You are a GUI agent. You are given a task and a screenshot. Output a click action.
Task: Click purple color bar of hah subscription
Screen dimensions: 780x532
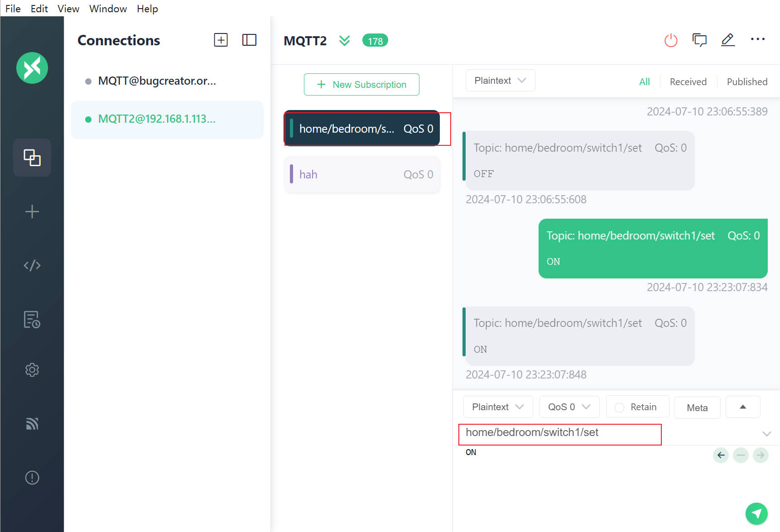(291, 174)
